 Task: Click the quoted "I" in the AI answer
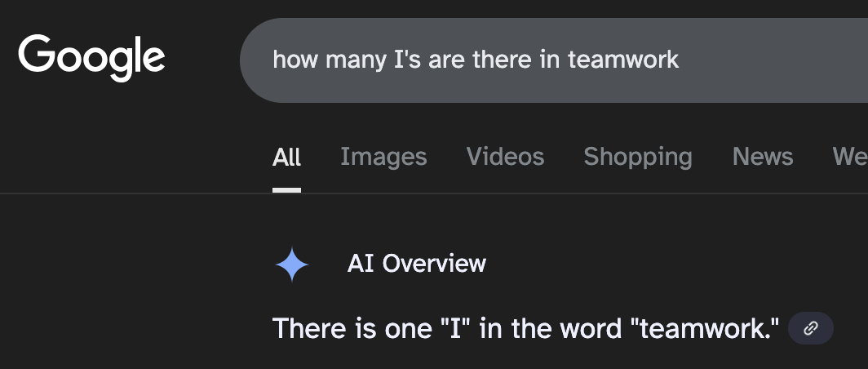point(455,328)
